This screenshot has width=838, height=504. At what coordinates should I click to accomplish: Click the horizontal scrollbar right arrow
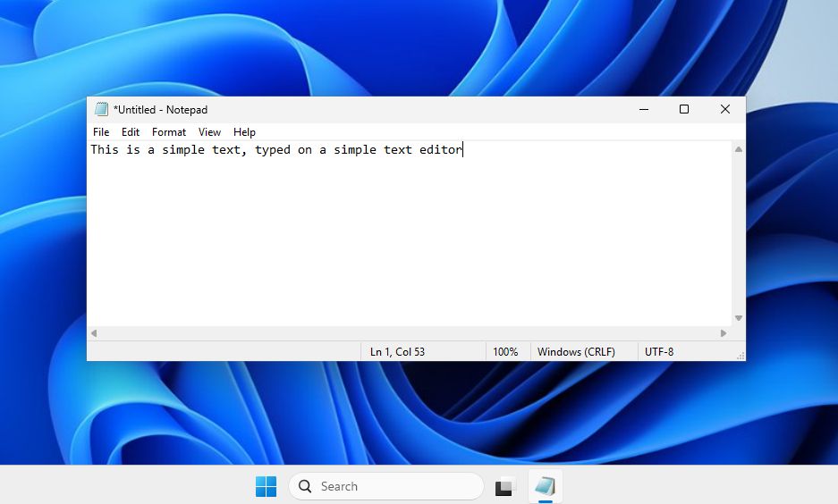[x=724, y=333]
